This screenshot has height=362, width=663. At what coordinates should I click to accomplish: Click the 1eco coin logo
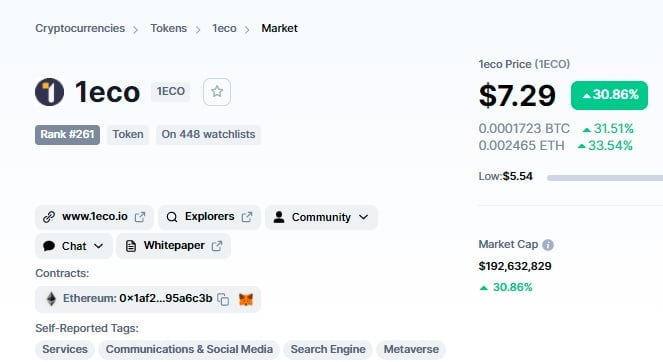[x=49, y=92]
